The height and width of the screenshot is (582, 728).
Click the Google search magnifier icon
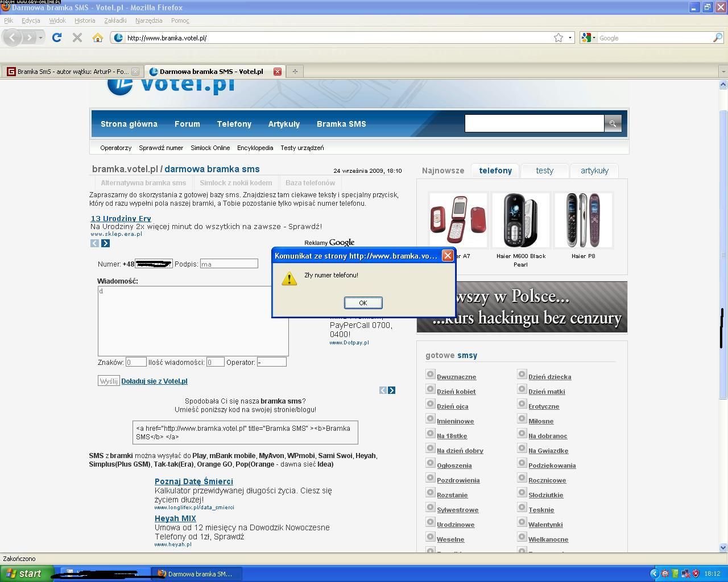(718, 38)
